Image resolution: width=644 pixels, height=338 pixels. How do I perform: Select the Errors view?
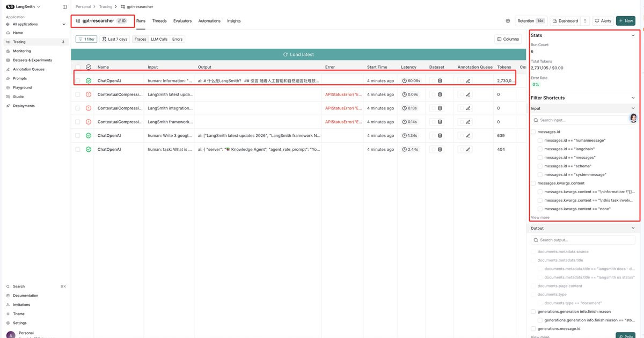(x=178, y=39)
